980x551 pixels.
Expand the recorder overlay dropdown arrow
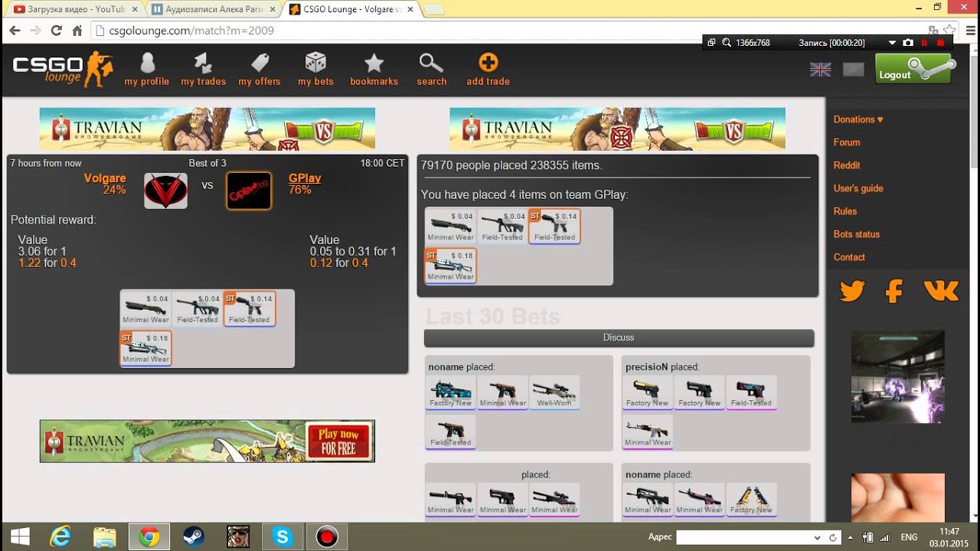pos(891,43)
